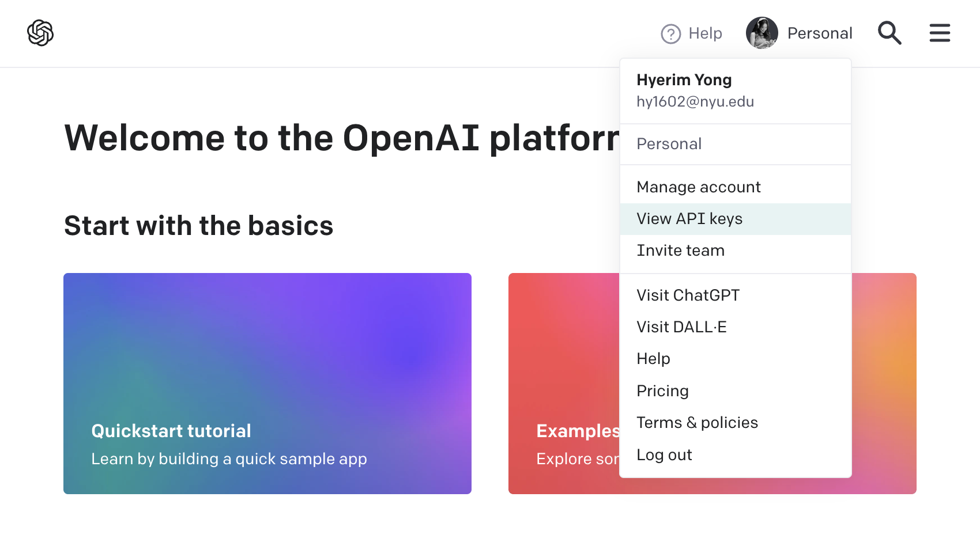980x546 pixels.
Task: Open the hamburger menu icon
Action: pyautogui.click(x=940, y=33)
